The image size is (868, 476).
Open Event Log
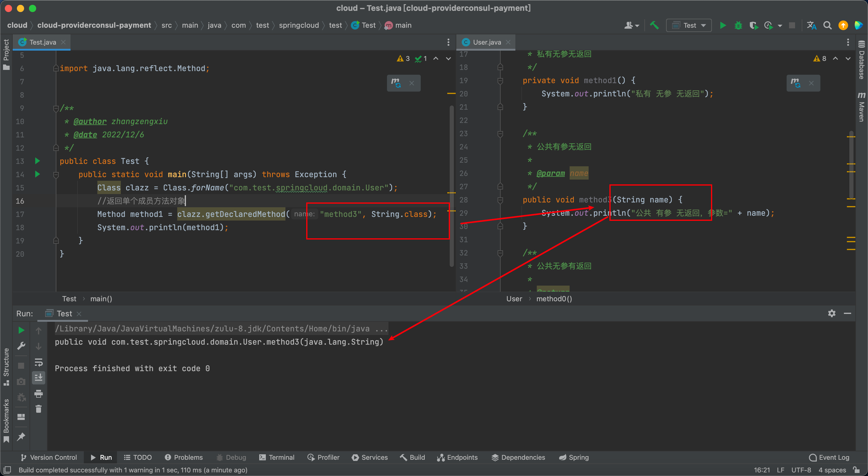click(829, 457)
